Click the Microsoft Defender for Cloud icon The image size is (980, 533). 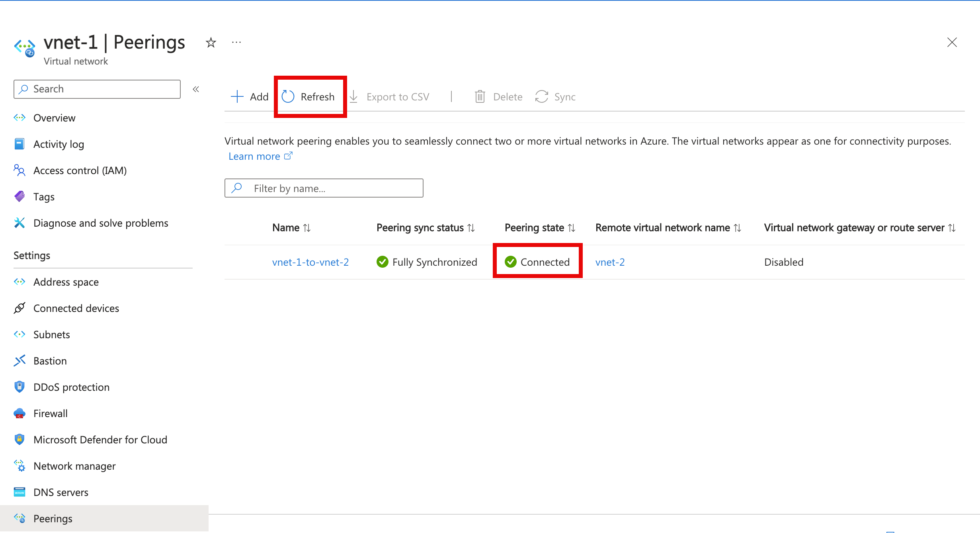point(20,439)
